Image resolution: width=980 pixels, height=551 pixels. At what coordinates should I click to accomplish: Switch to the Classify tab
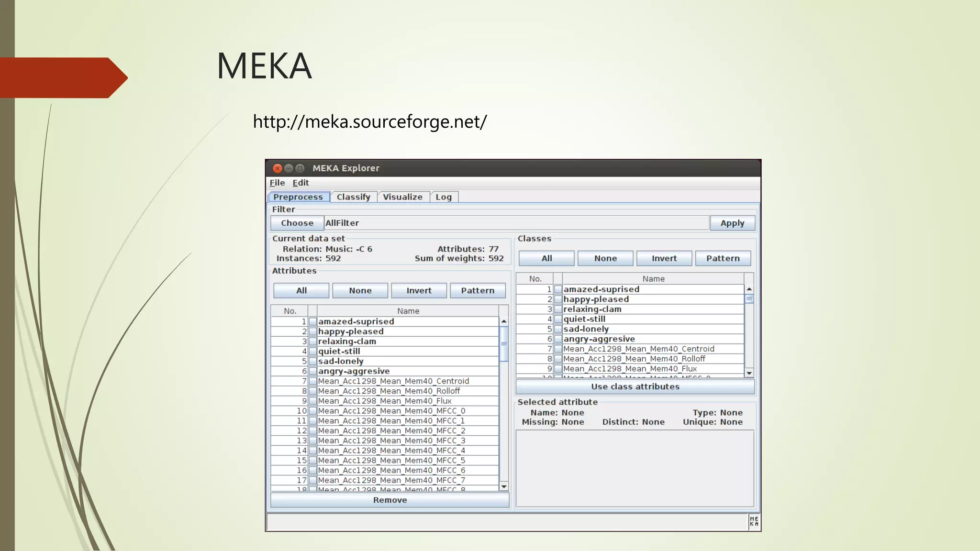click(x=353, y=197)
